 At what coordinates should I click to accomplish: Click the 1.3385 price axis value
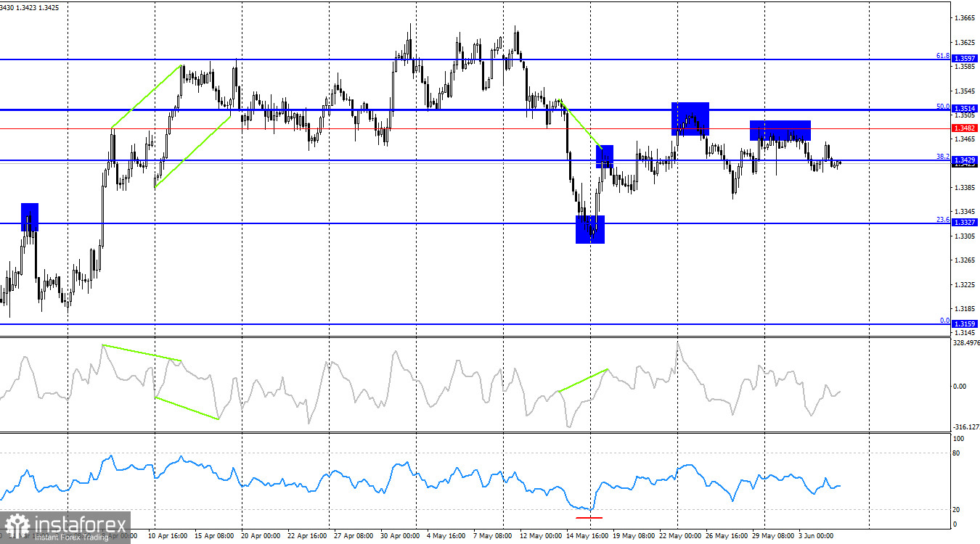pyautogui.click(x=964, y=188)
